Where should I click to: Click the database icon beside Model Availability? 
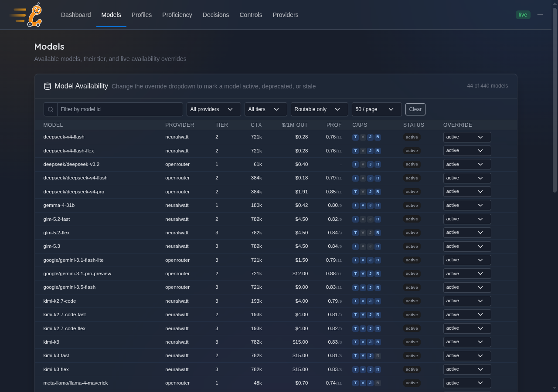coord(48,86)
